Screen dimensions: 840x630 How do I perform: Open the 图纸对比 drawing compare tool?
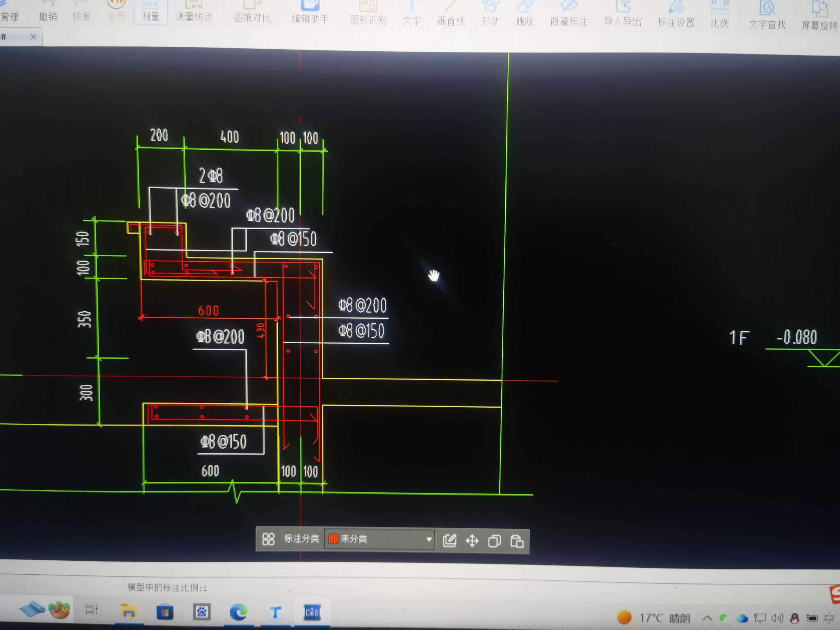click(252, 12)
